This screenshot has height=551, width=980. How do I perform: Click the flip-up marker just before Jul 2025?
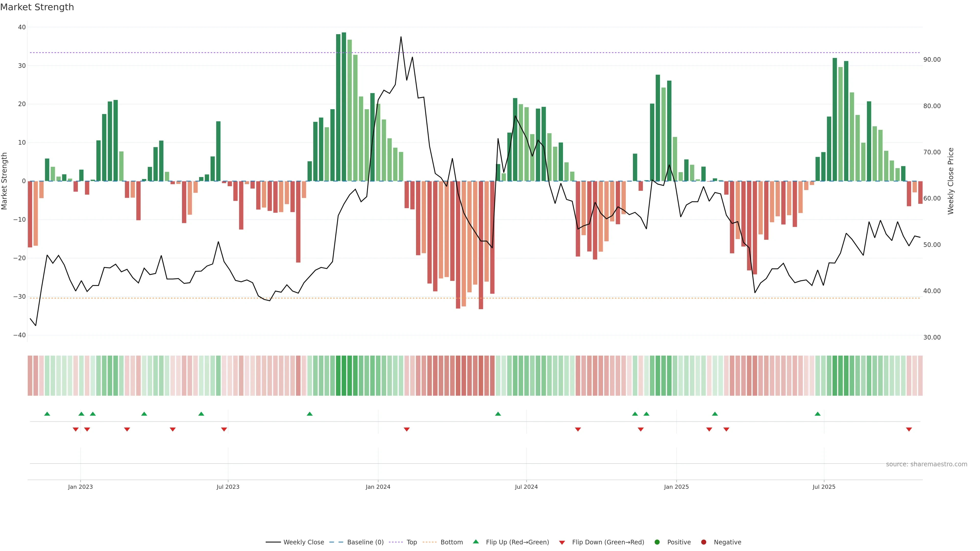(817, 414)
